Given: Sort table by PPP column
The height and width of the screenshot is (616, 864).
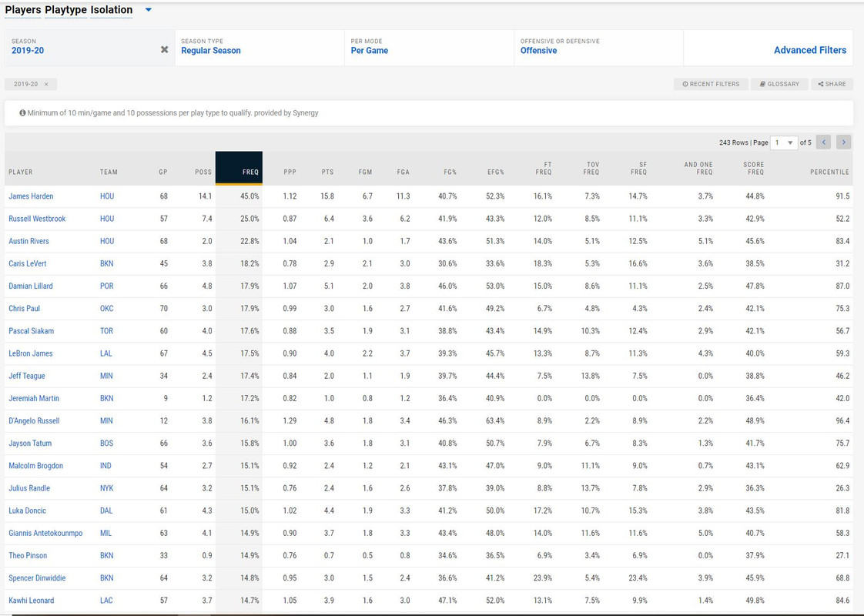Looking at the screenshot, I should pos(290,172).
